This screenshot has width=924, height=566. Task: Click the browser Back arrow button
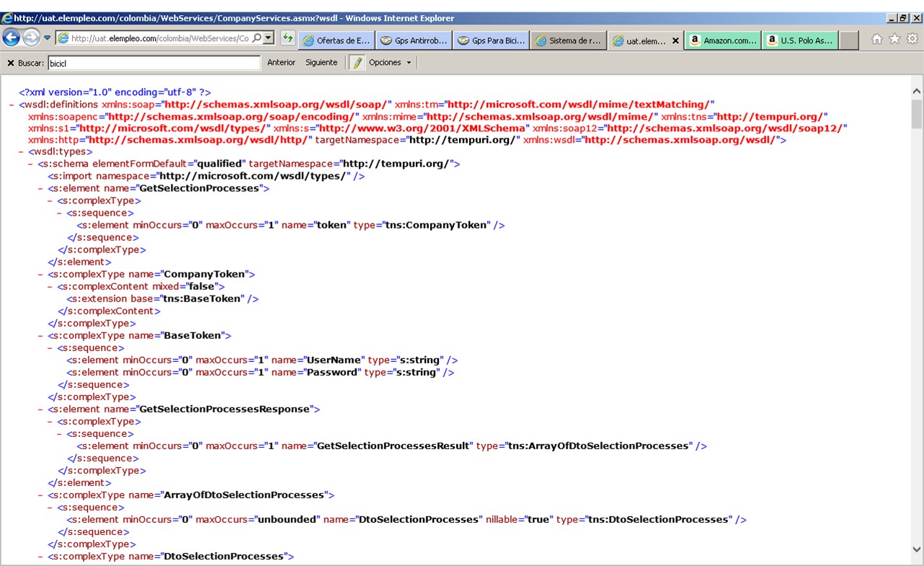(x=12, y=38)
